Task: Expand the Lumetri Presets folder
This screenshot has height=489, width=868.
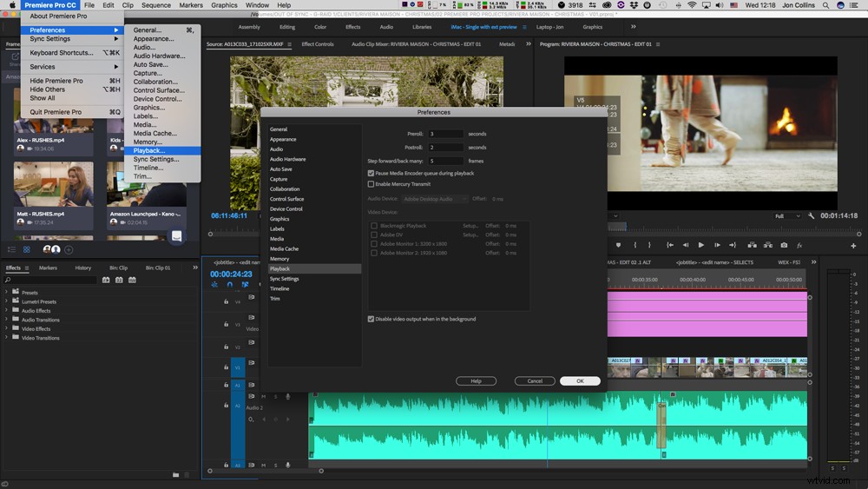Action: 7,301
